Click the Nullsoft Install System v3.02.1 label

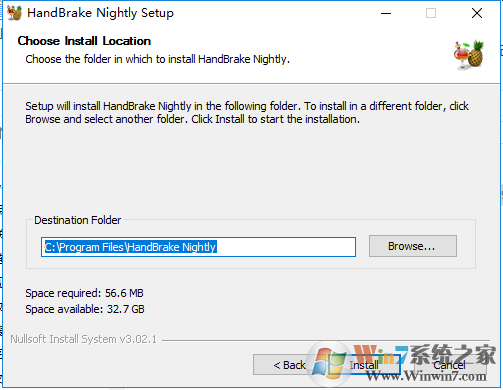[x=83, y=339]
